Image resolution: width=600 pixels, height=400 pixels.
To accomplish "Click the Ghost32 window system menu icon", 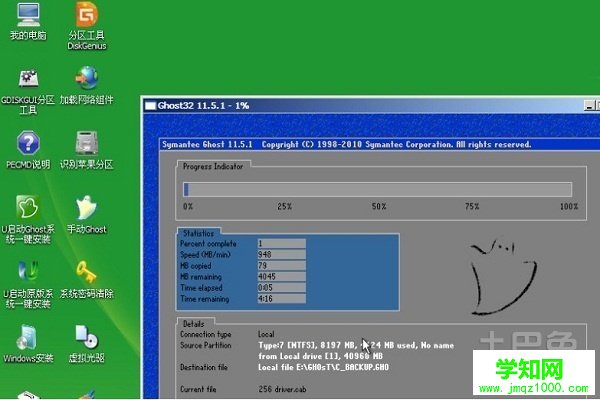I will [150, 106].
